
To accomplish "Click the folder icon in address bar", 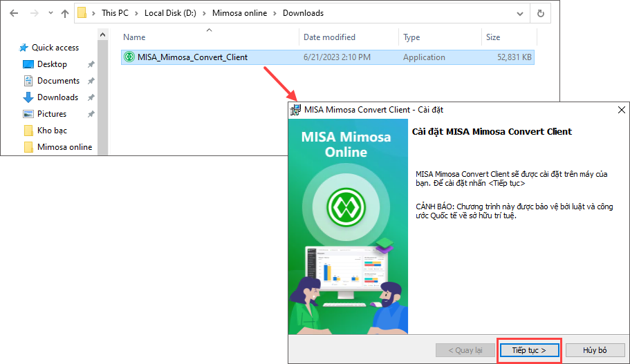I will [x=82, y=13].
